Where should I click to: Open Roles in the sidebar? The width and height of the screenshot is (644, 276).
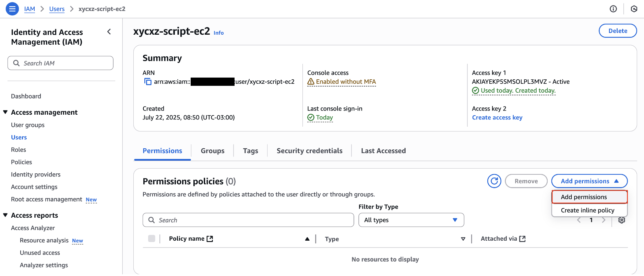[x=19, y=150]
